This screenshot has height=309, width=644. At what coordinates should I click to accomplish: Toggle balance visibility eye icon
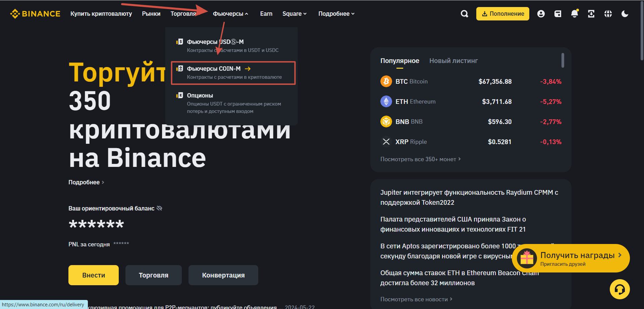tap(159, 208)
